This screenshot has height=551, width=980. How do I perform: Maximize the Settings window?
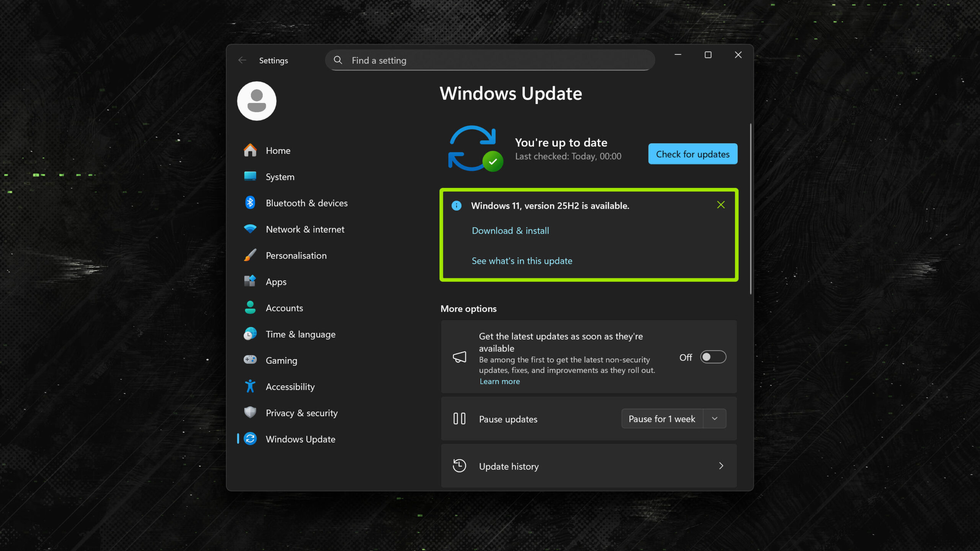(x=708, y=55)
